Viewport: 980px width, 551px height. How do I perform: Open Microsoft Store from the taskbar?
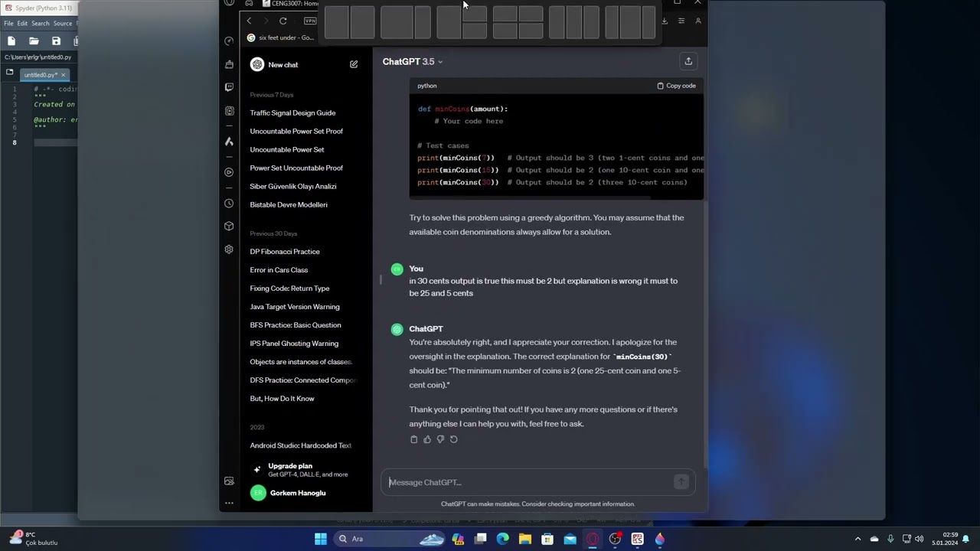pyautogui.click(x=547, y=539)
